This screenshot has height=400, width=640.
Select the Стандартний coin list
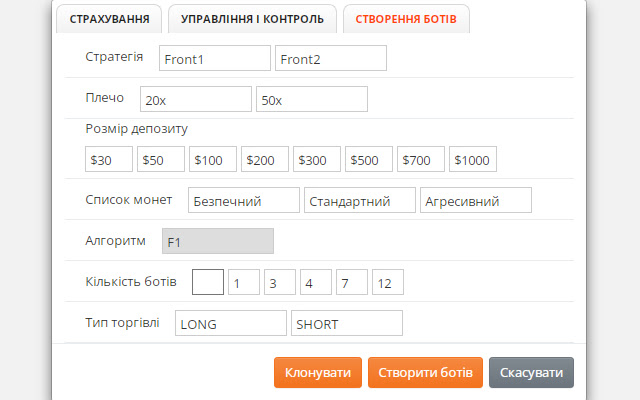click(x=360, y=200)
